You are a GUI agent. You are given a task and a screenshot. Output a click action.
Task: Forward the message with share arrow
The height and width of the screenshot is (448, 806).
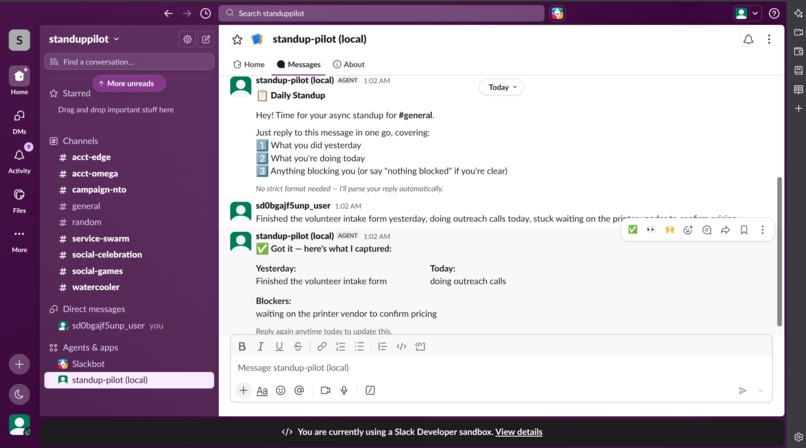pyautogui.click(x=725, y=230)
